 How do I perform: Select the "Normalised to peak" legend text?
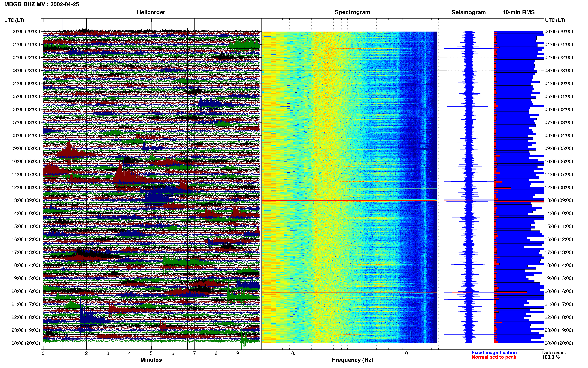[x=494, y=357]
